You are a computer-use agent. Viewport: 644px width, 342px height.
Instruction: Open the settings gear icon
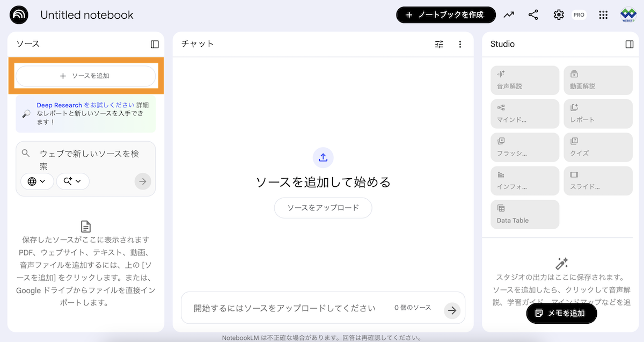tap(559, 15)
